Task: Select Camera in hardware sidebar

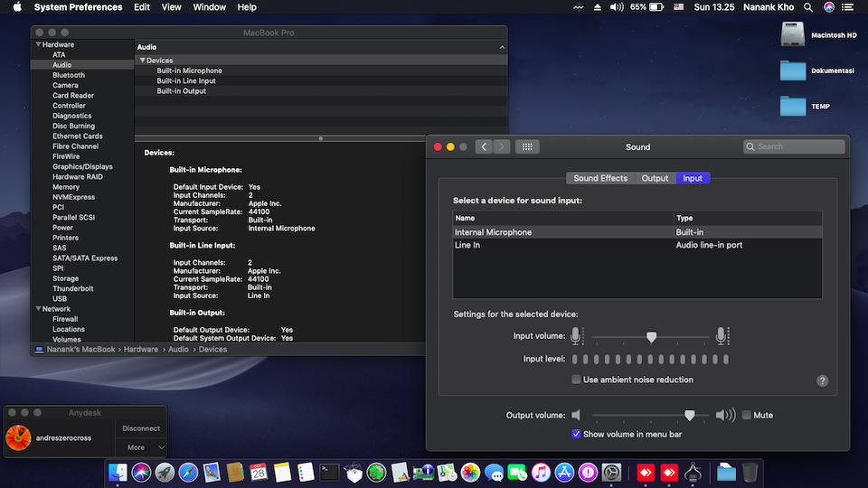Action: tap(65, 85)
